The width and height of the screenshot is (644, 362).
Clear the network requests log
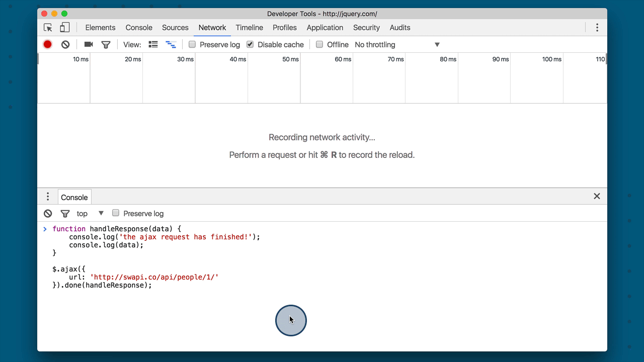65,44
